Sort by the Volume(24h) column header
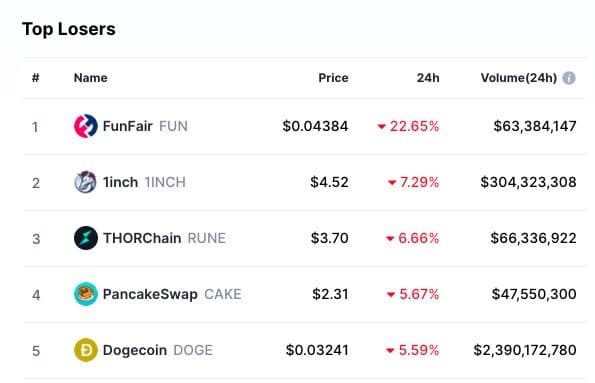The width and height of the screenshot is (595, 383). 519,78
